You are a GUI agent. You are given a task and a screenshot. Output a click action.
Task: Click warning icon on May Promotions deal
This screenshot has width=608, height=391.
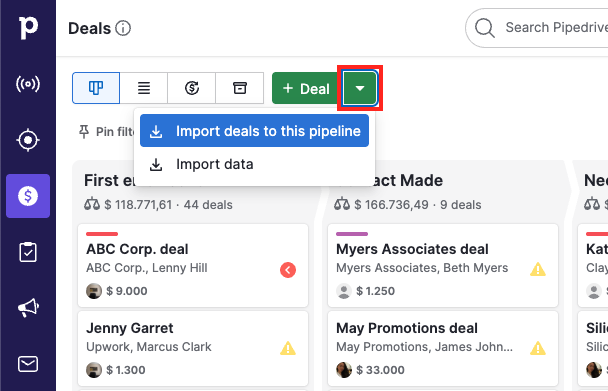click(x=538, y=348)
